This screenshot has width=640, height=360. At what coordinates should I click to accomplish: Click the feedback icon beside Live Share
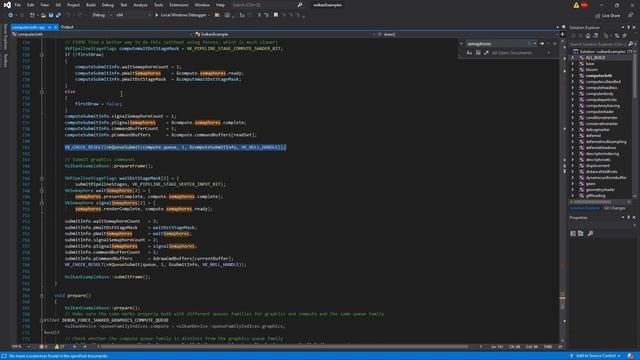click(x=630, y=15)
